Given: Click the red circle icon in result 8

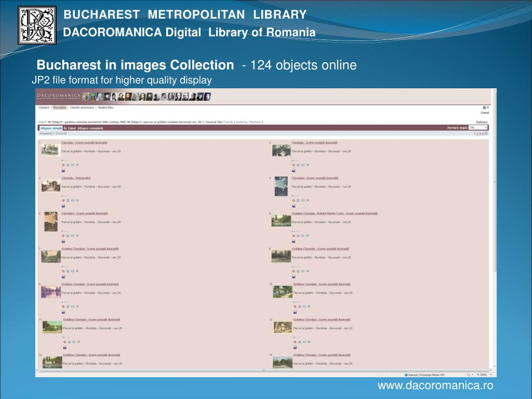Looking at the screenshot, I should (x=294, y=271).
